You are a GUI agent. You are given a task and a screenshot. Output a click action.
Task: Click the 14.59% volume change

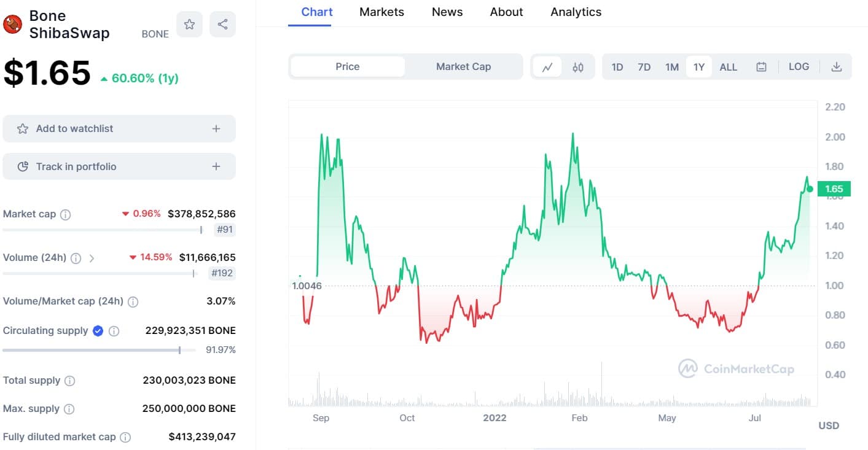151,258
